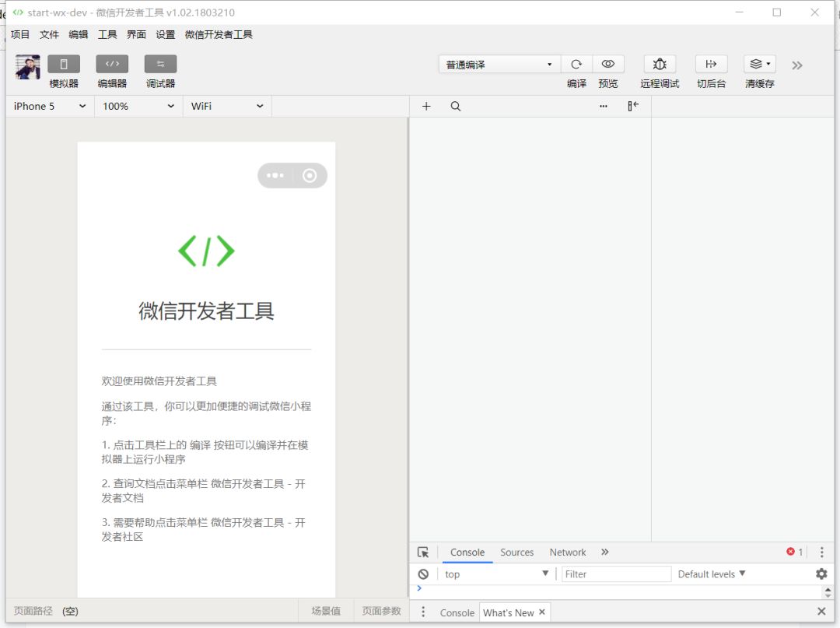Open the 工具 menu
840x628 pixels.
pyautogui.click(x=107, y=35)
